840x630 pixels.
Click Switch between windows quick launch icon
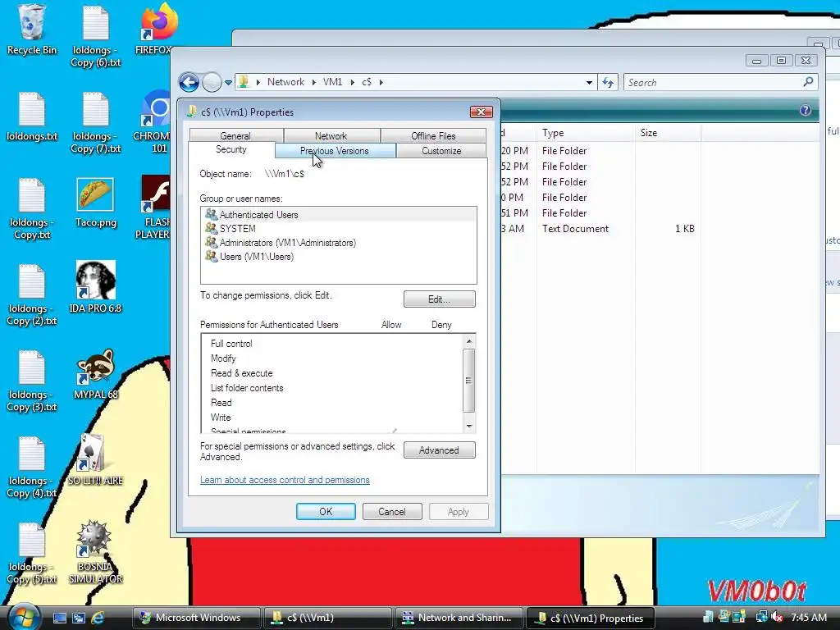pos(79,618)
